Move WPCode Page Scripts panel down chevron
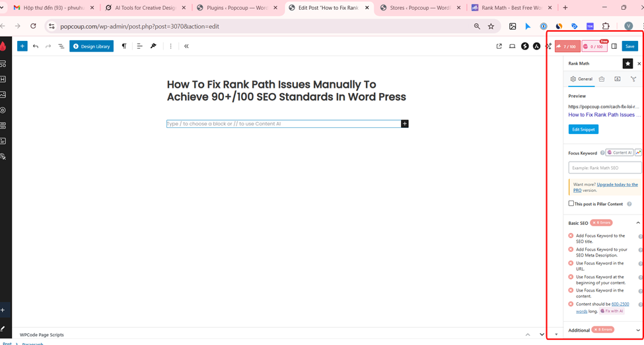This screenshot has width=644, height=345. (542, 334)
